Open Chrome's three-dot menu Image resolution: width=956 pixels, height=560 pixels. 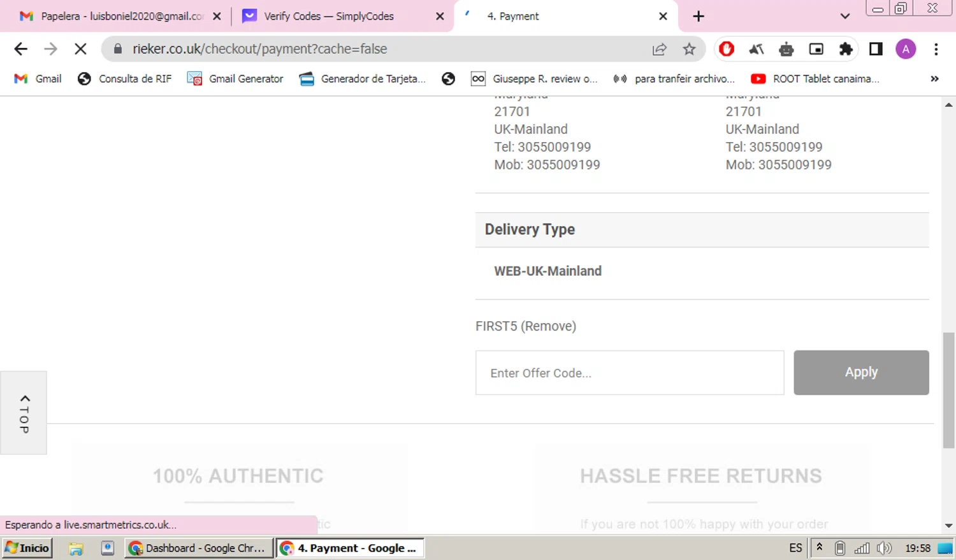tap(936, 49)
